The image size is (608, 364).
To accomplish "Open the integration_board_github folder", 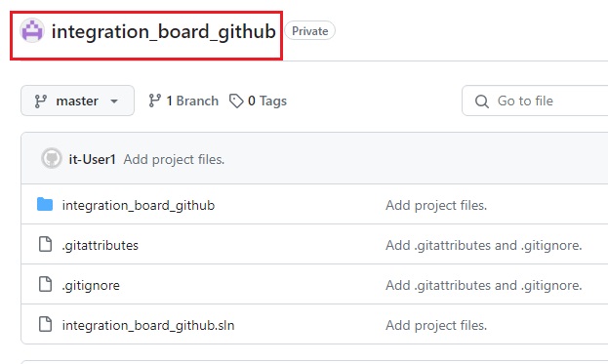I will (139, 205).
